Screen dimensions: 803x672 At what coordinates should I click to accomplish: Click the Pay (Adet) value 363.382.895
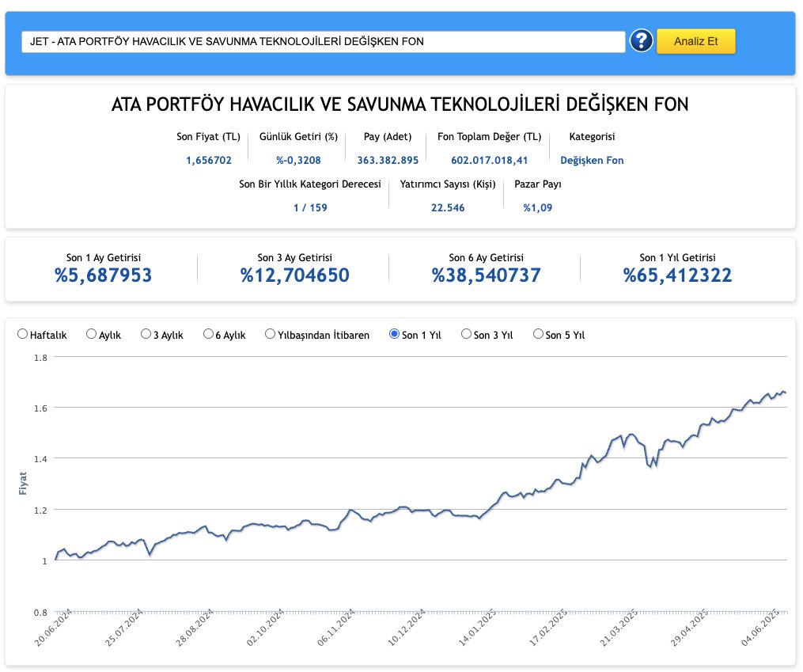pos(388,161)
